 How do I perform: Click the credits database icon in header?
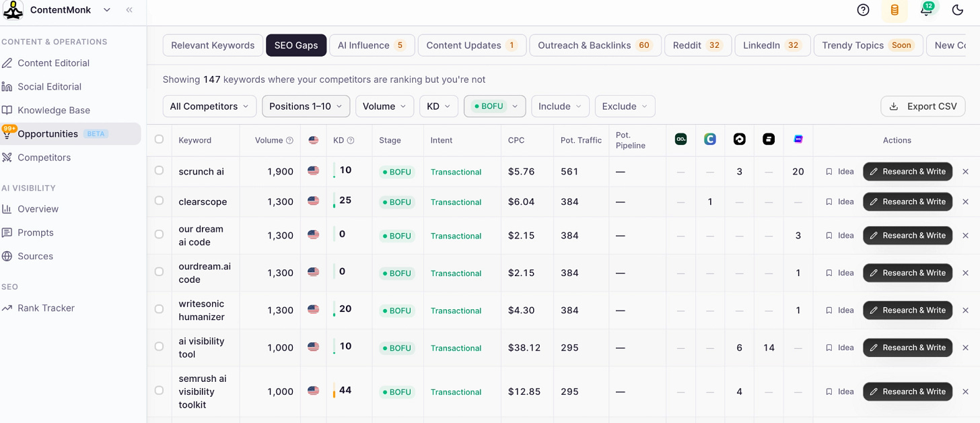(x=895, y=10)
